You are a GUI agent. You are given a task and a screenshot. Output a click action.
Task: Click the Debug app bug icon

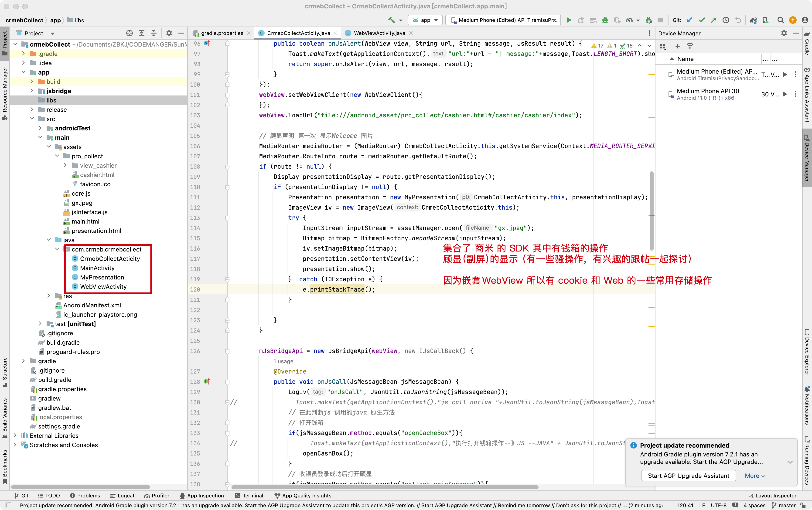605,20
